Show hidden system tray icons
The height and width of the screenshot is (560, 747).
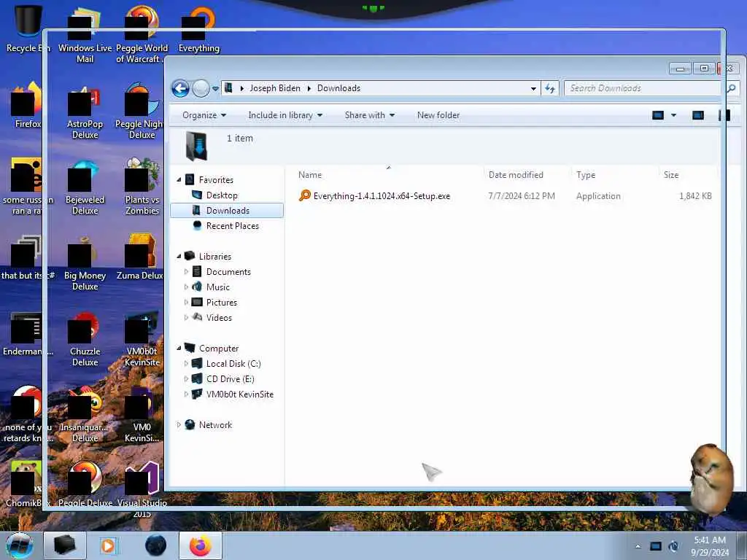pyautogui.click(x=638, y=546)
